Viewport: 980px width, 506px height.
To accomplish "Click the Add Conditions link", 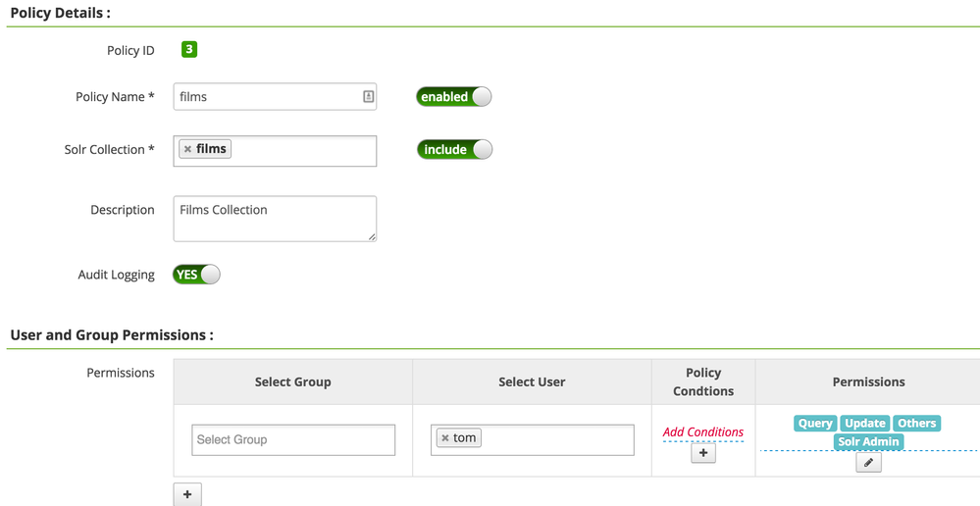I will (x=703, y=431).
